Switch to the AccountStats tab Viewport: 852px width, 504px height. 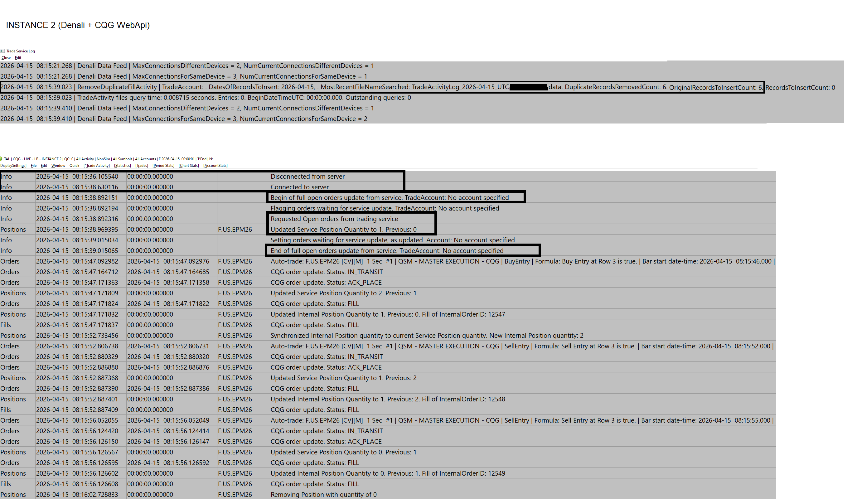tap(215, 166)
